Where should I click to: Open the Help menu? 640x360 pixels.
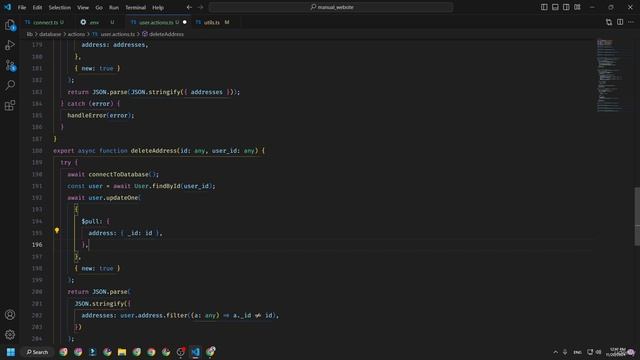(158, 7)
